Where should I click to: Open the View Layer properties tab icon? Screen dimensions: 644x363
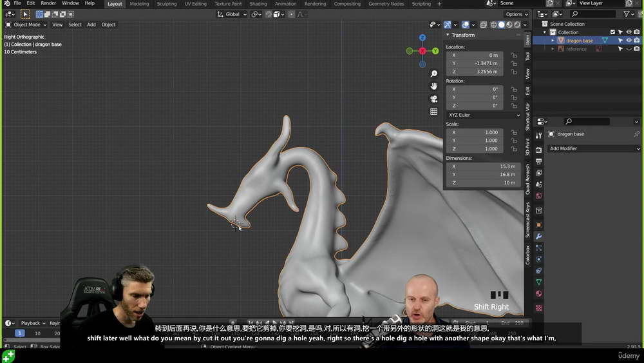click(x=539, y=173)
